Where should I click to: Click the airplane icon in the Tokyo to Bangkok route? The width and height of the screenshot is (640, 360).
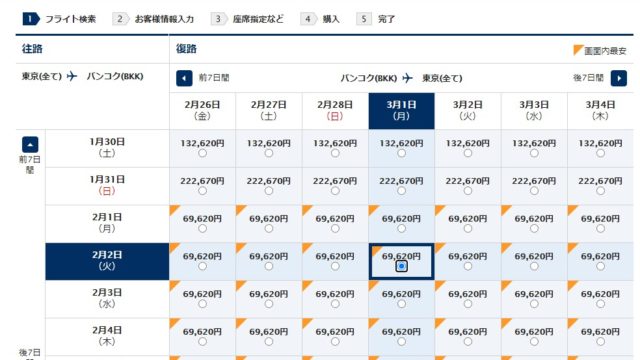coord(72,76)
